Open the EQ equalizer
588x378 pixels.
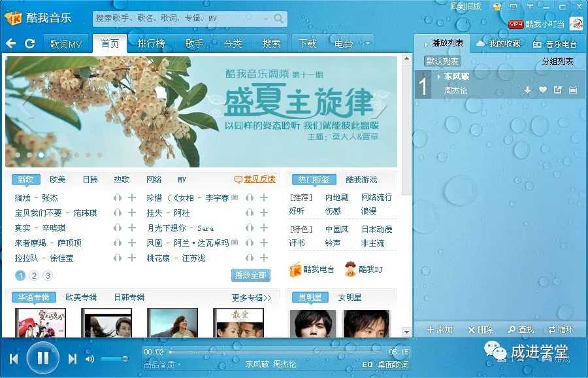point(367,364)
